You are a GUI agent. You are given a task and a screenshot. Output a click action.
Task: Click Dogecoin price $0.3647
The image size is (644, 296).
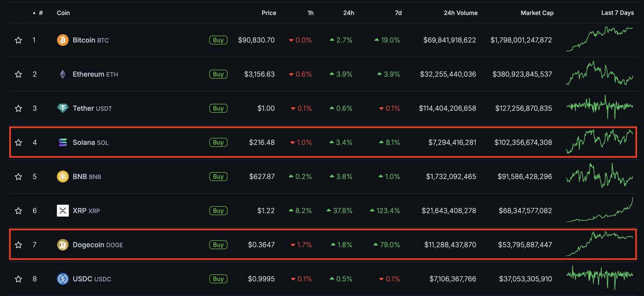point(261,245)
